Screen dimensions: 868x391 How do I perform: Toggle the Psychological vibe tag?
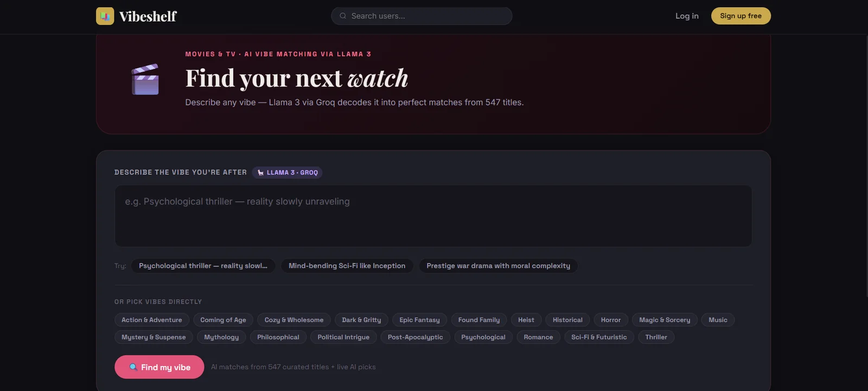pyautogui.click(x=483, y=337)
